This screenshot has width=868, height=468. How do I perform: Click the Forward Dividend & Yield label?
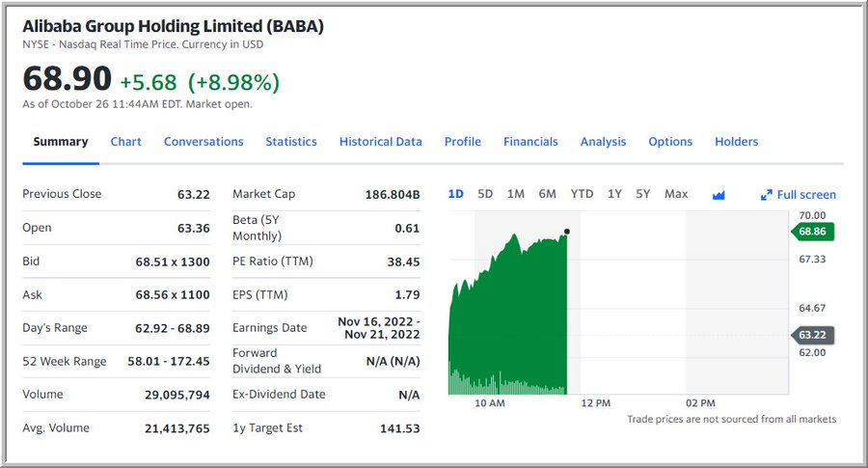(277, 361)
